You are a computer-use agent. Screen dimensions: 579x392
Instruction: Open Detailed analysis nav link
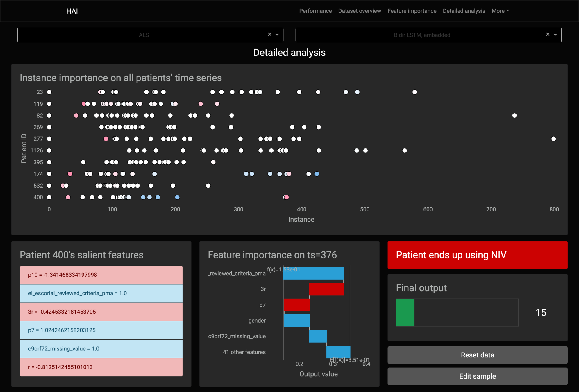pos(464,11)
